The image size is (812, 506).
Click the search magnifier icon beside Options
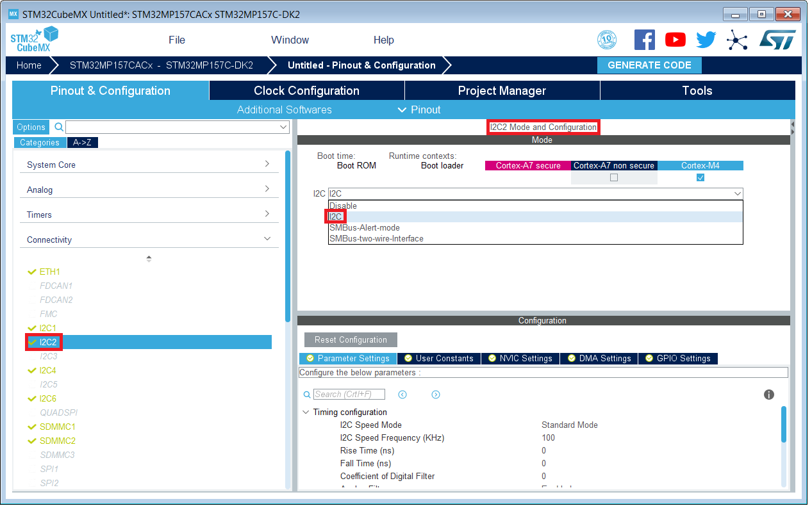click(x=59, y=127)
